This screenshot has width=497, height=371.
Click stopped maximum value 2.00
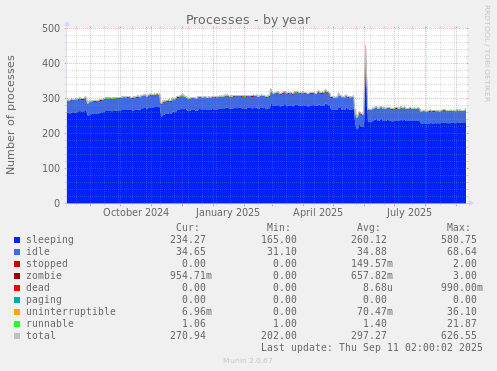[465, 264]
